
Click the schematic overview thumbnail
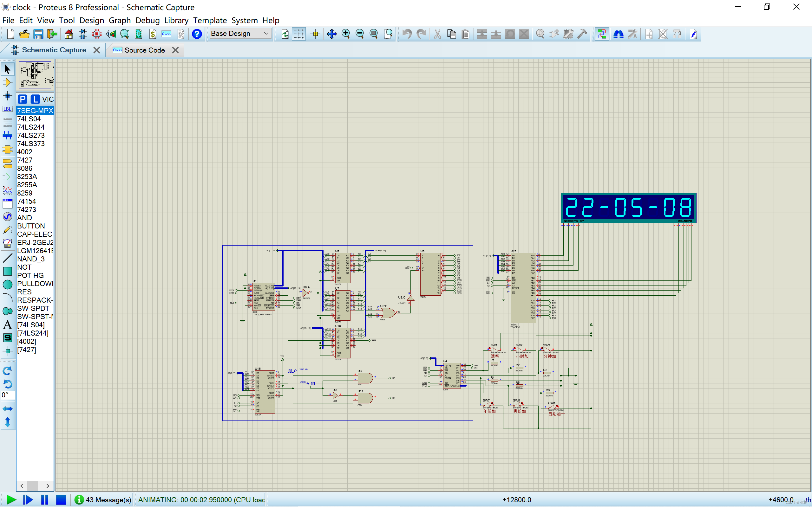35,75
